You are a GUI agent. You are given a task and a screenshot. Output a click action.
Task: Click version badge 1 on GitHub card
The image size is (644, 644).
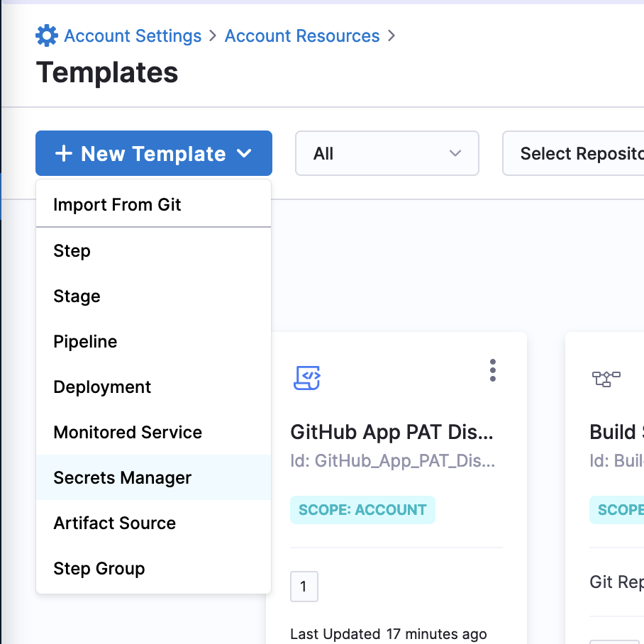point(304,587)
